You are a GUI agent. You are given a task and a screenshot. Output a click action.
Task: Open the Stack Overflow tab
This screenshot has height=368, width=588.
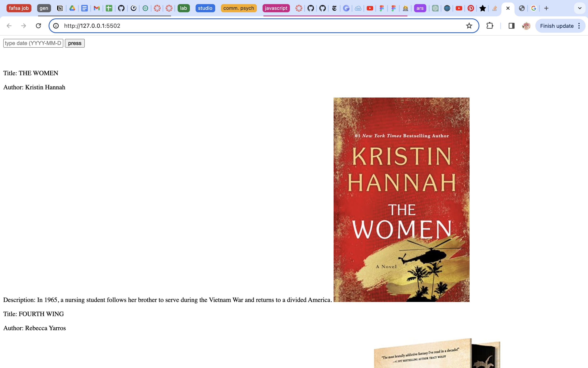494,8
